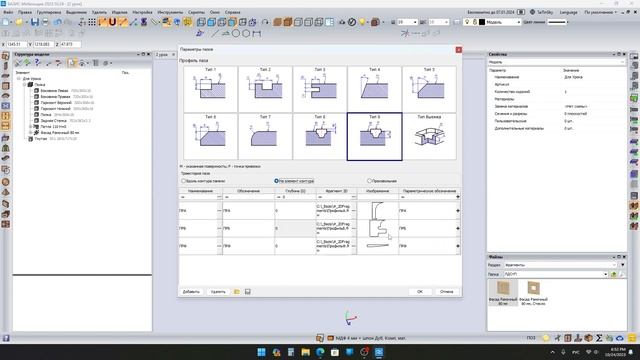Click the printer icon in the main toolbar
Viewport: 640px width, 360px height.
click(x=45, y=22)
